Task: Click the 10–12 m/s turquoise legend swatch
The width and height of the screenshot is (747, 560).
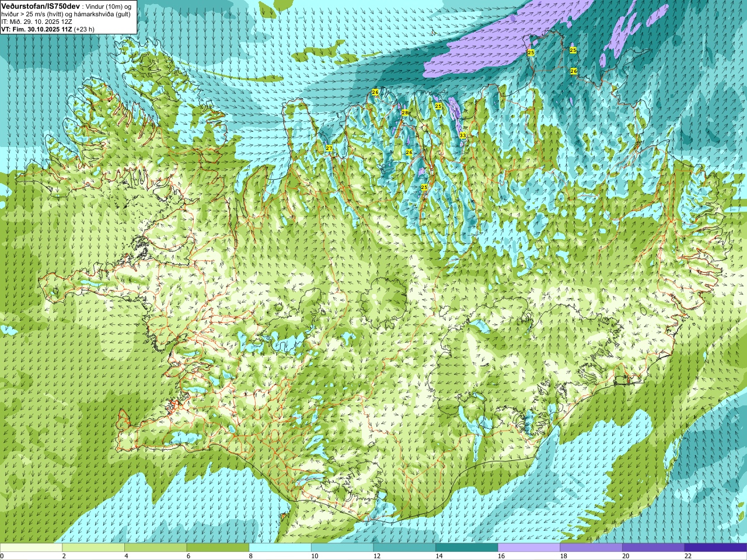Action: pos(342,548)
